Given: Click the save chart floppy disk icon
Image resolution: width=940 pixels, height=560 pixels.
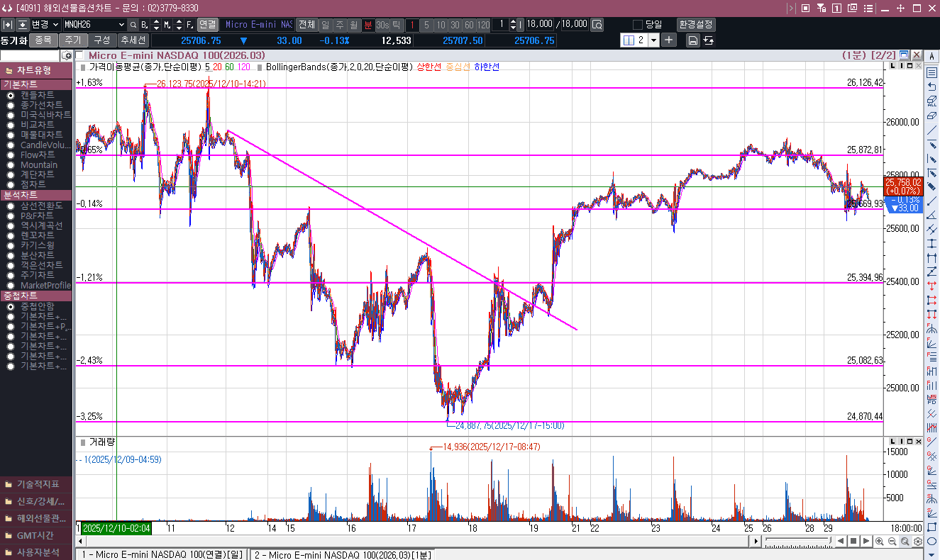Looking at the screenshot, I should [x=693, y=40].
